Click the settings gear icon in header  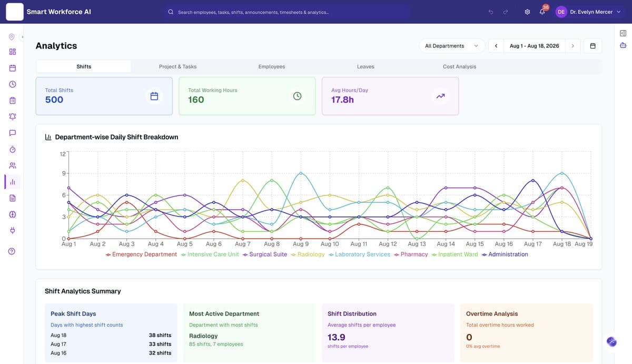pyautogui.click(x=527, y=12)
